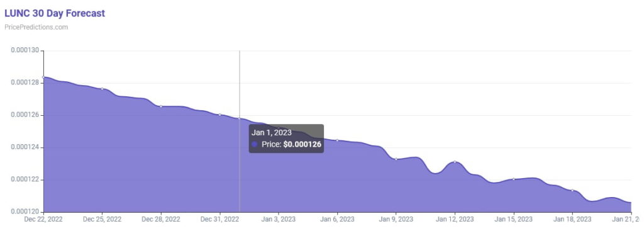
Task: Click the LUNC 30 Day Forecast title
Action: [55, 13]
